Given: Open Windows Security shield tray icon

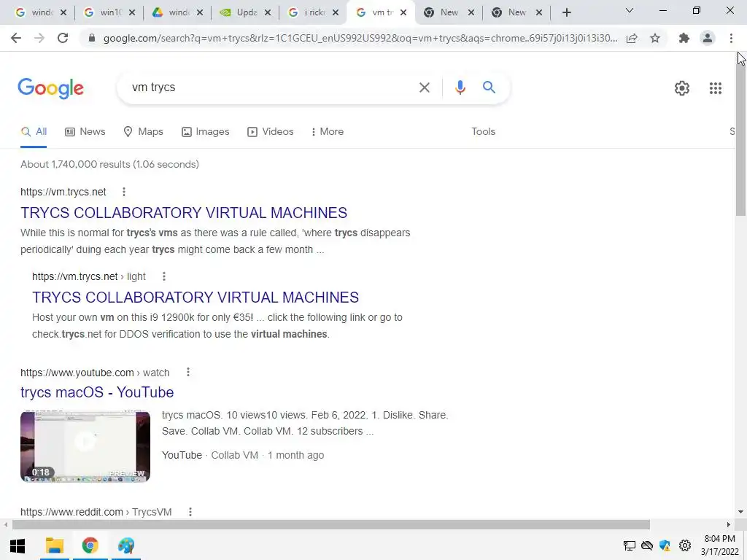Looking at the screenshot, I should coord(665,545).
